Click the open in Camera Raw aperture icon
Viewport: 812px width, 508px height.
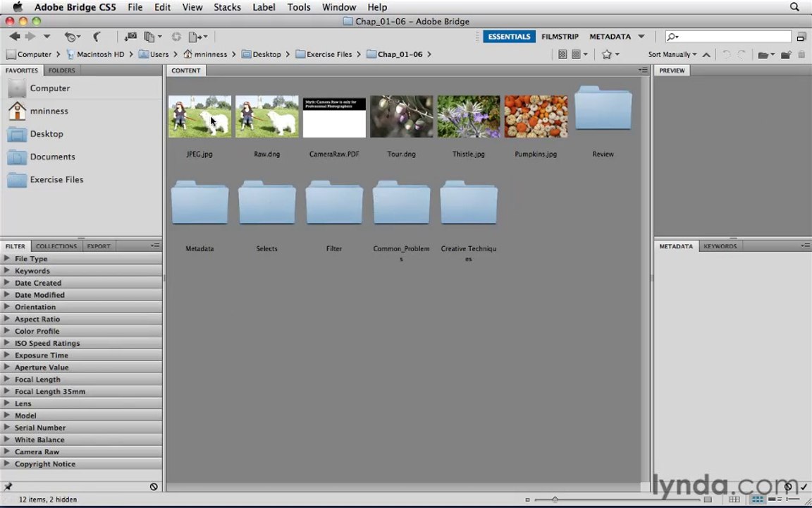pyautogui.click(x=177, y=37)
